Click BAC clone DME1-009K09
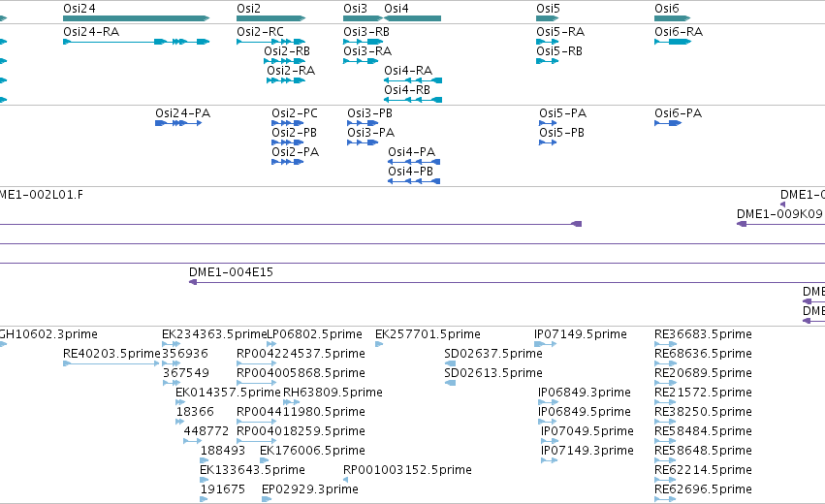 pos(779,214)
